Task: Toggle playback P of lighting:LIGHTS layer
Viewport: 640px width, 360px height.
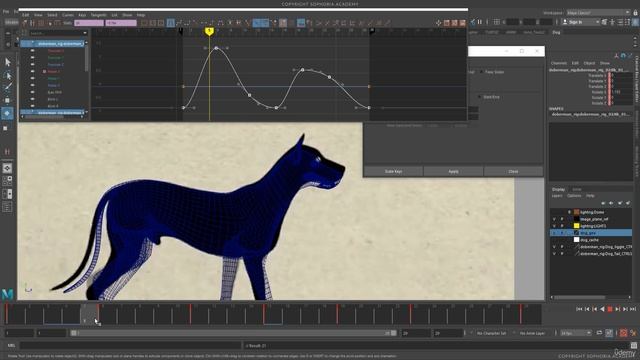Action: tap(562, 226)
